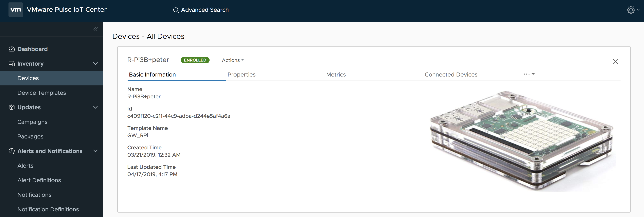Collapse Alerts and Notifications section chevron
The image size is (644, 217).
[95, 151]
